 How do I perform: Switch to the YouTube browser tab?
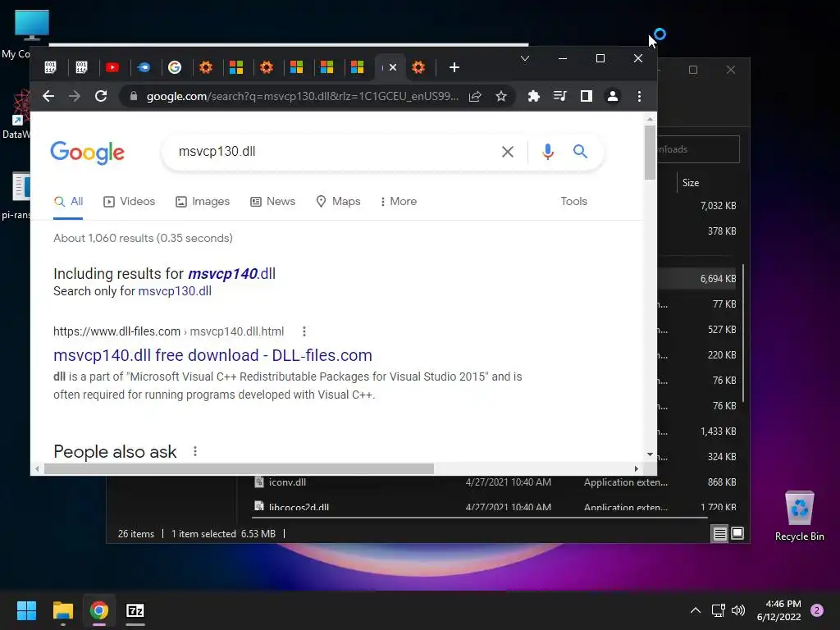[112, 67]
